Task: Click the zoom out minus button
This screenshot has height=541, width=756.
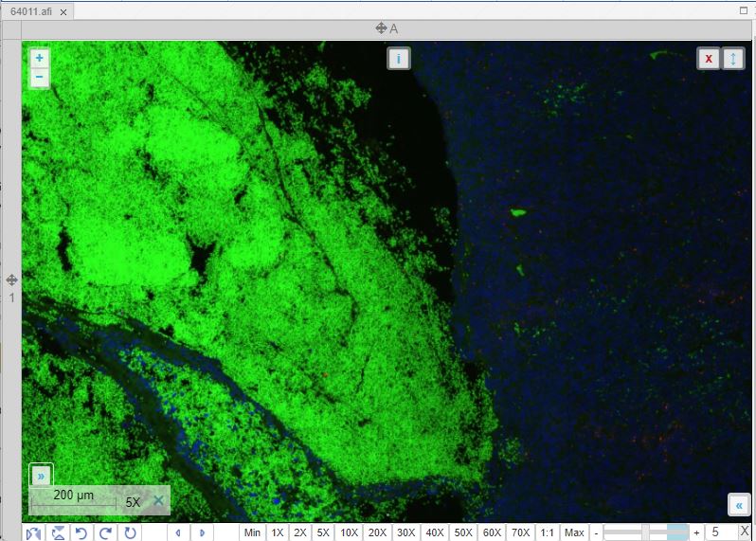Action: pos(40,79)
